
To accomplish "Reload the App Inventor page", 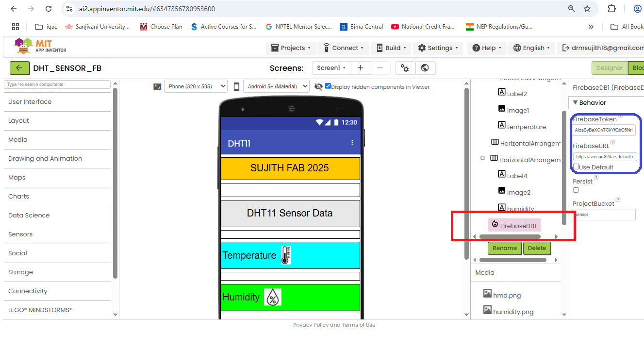I will (49, 9).
